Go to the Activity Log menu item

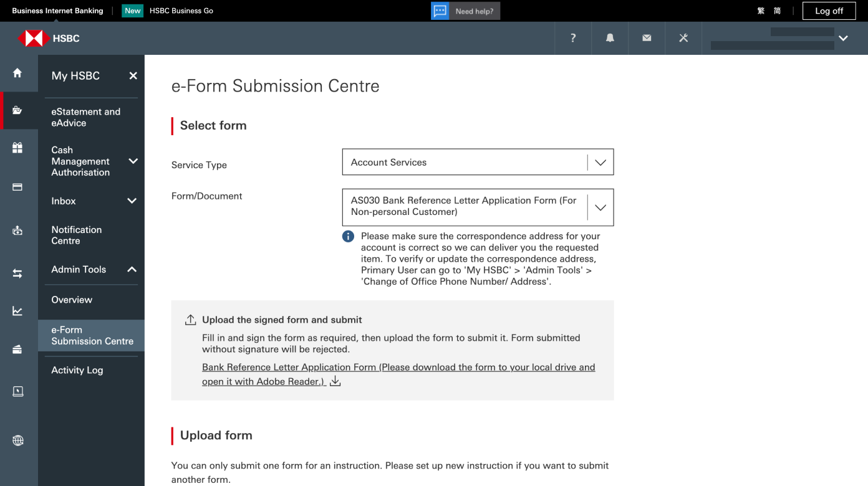[77, 369]
